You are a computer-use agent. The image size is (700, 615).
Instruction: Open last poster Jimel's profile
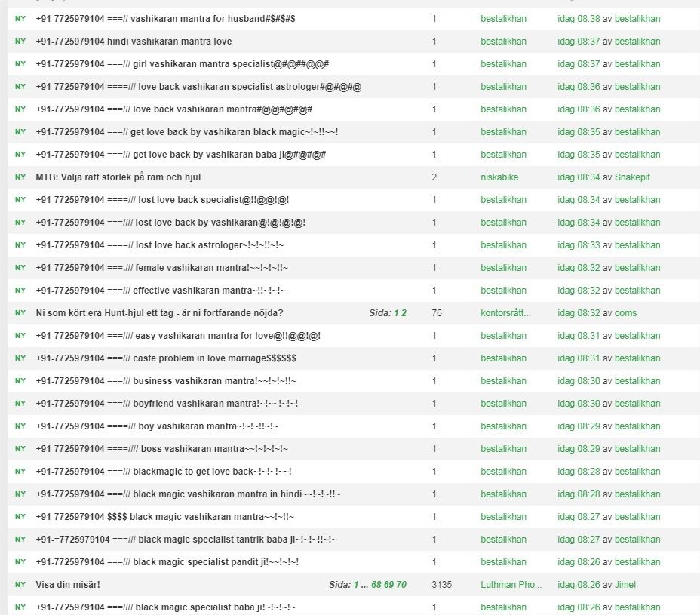point(626,585)
